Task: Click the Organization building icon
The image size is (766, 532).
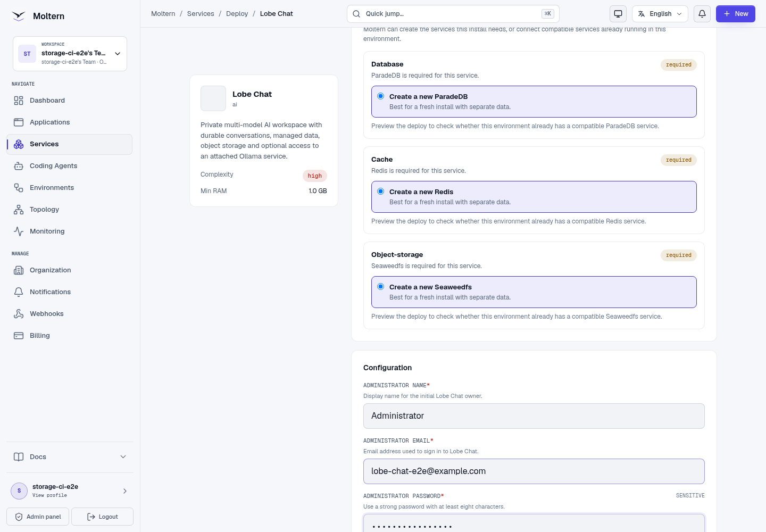Action: pos(19,270)
